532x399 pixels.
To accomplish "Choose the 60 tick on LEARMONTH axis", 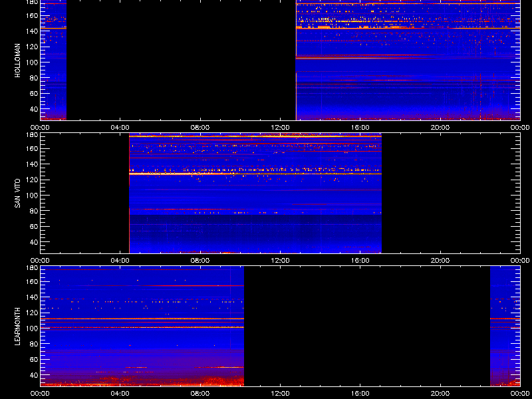I will [34, 359].
